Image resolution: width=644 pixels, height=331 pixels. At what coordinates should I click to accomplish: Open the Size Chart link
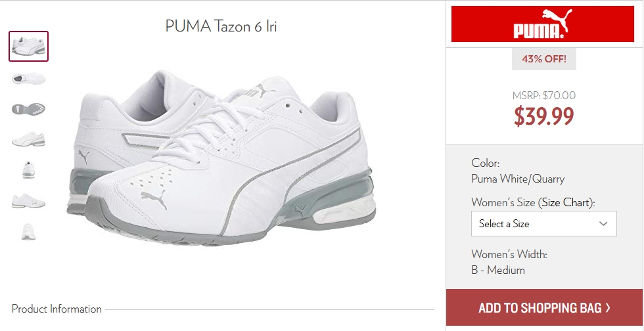point(566,202)
